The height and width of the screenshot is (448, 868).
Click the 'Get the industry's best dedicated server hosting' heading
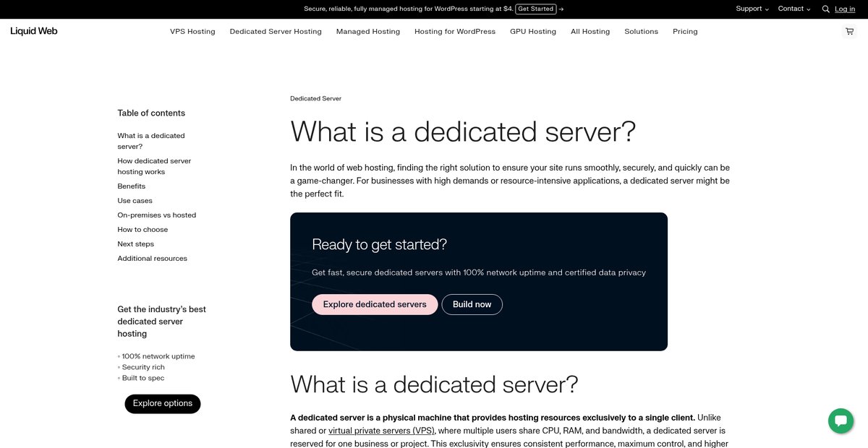[x=162, y=322]
